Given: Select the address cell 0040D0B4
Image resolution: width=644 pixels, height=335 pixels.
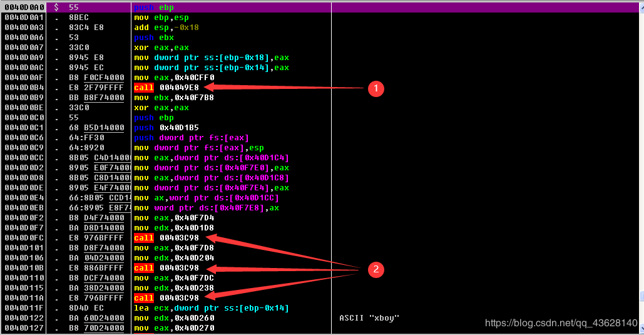Looking at the screenshot, I should (24, 88).
